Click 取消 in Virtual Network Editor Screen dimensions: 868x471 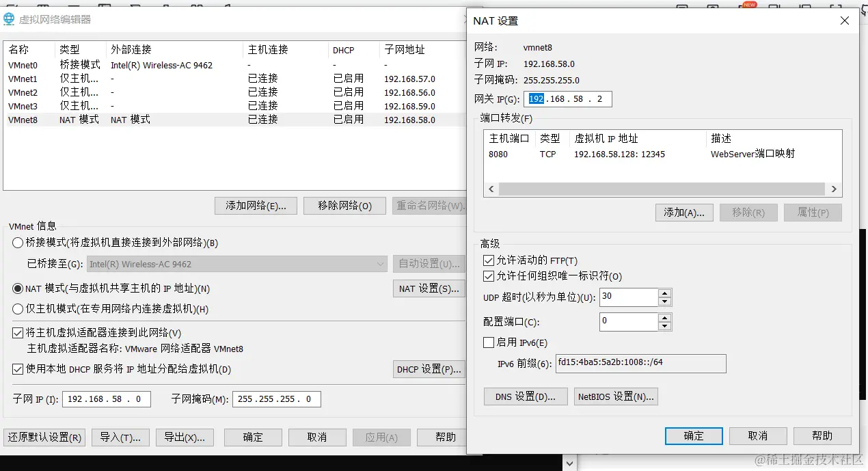point(317,438)
